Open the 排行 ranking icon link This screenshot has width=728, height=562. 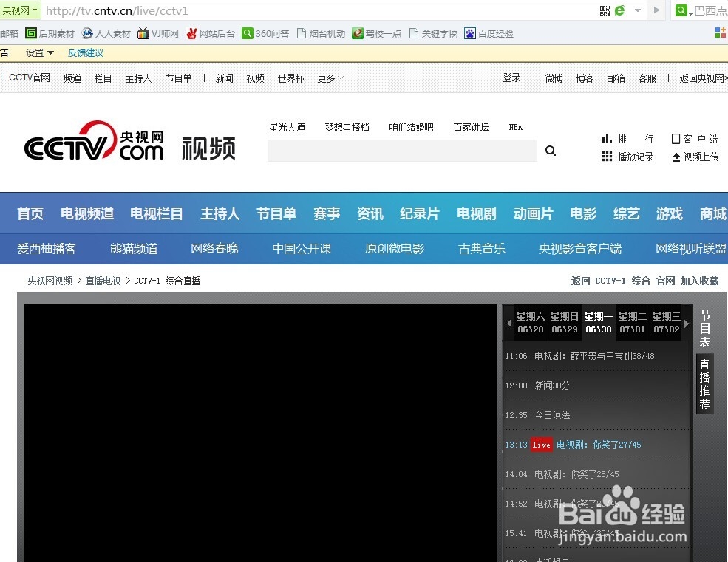[627, 139]
